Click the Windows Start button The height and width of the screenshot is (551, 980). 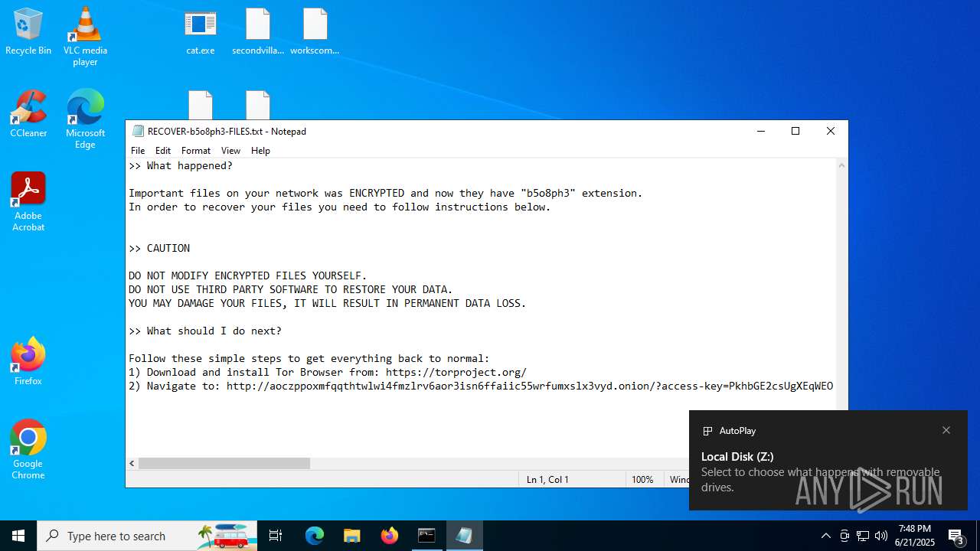[18, 536]
